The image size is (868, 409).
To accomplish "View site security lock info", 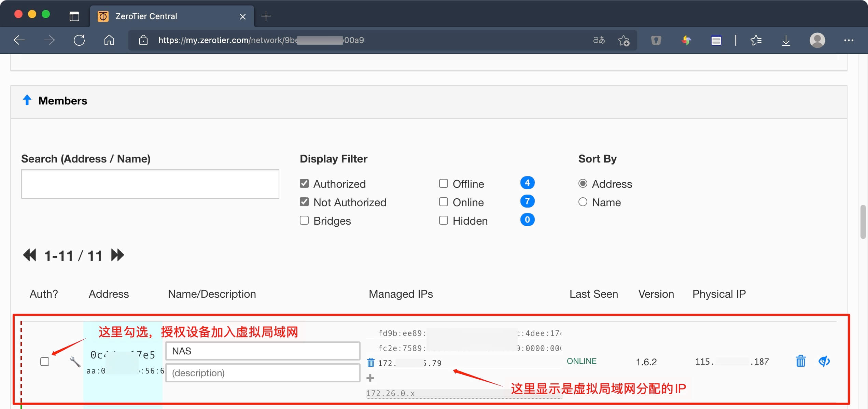I will 143,40.
